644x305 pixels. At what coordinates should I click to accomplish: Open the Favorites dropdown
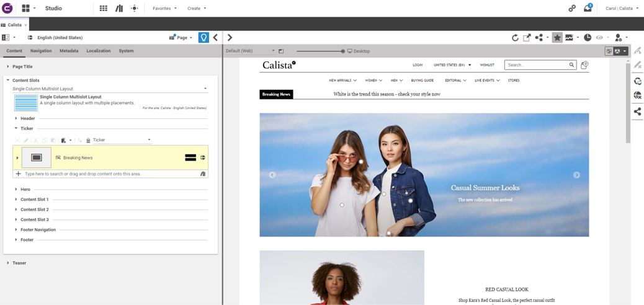164,8
